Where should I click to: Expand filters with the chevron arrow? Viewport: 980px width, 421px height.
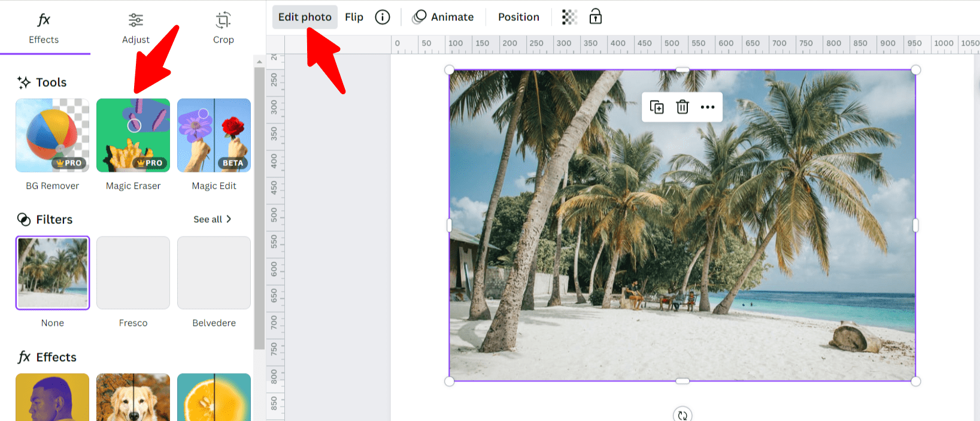click(229, 219)
